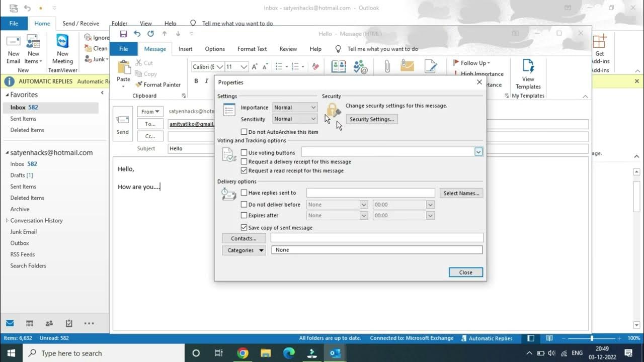Open the Address Book icon

coord(339,66)
